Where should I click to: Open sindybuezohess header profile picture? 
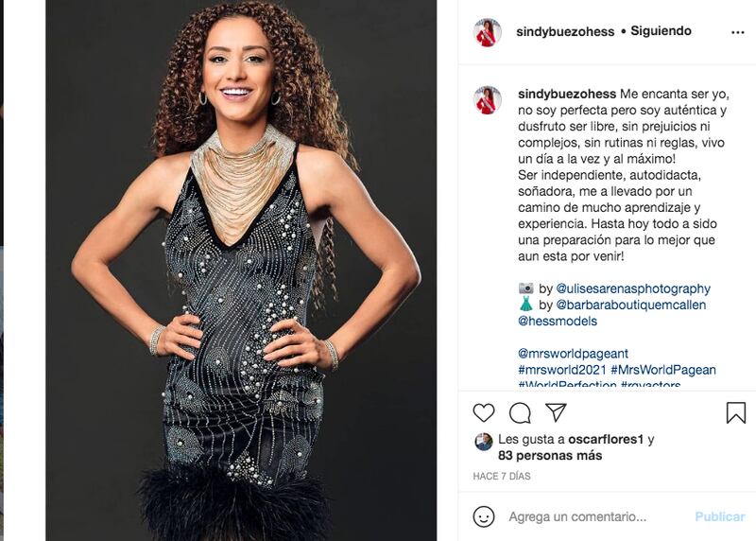488,32
